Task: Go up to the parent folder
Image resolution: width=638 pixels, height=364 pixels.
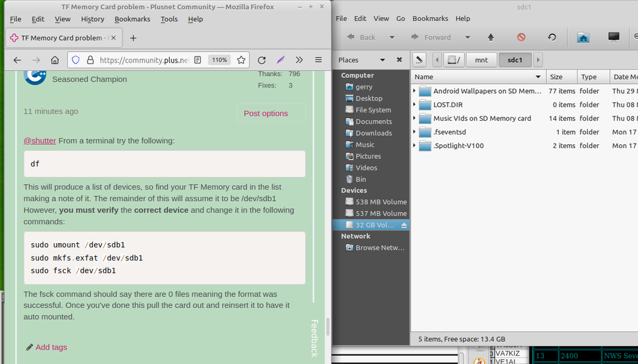Action: point(490,37)
